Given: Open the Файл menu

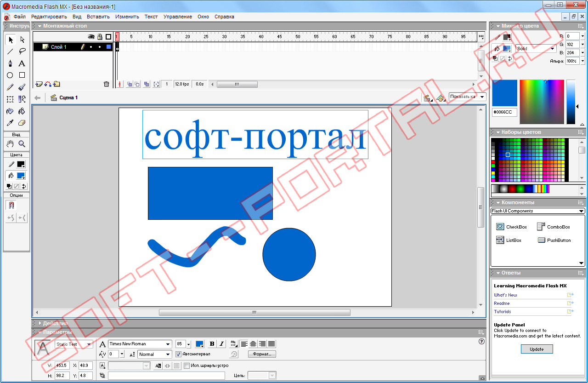Looking at the screenshot, I should pyautogui.click(x=20, y=17).
